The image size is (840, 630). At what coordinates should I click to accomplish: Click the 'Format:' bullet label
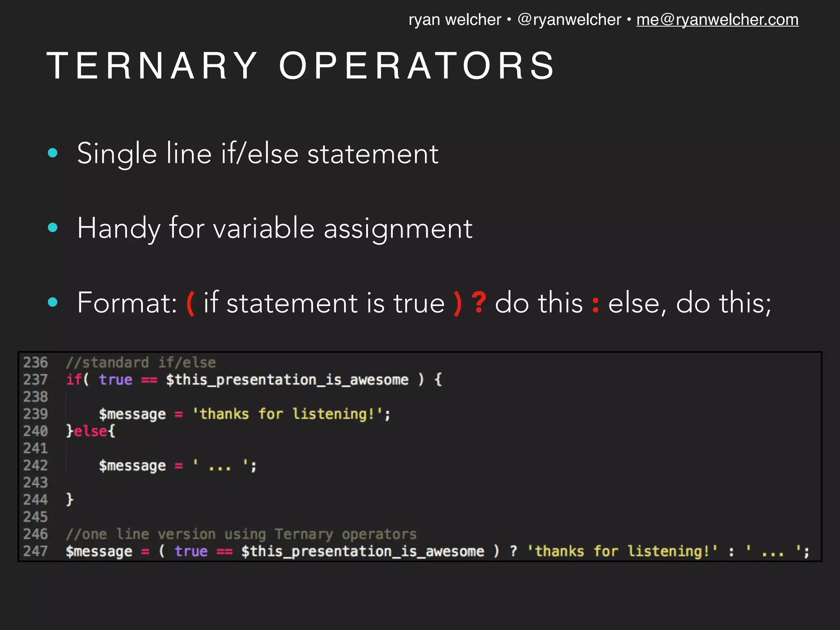click(x=127, y=303)
